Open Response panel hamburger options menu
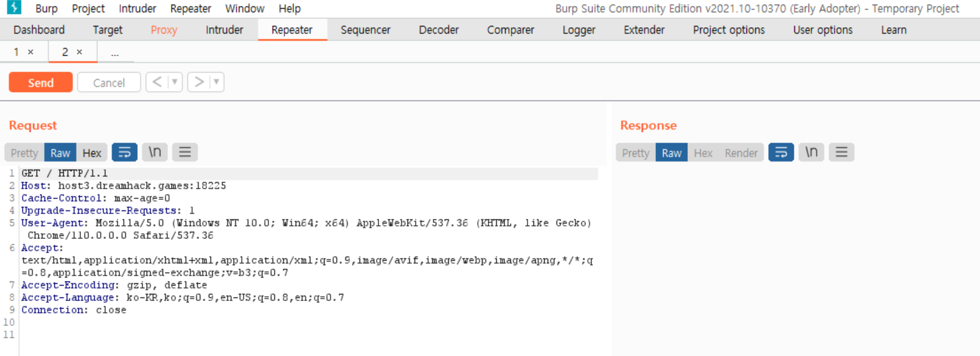The image size is (980, 356). [842, 153]
